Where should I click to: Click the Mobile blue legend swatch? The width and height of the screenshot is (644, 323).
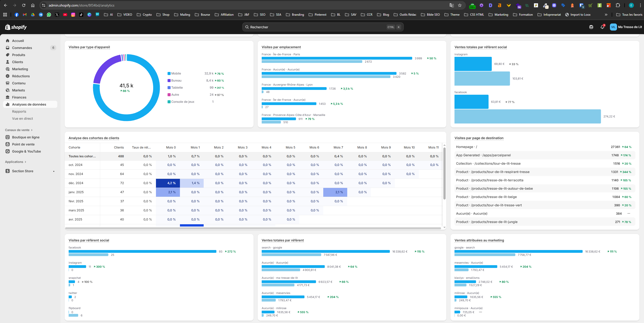coord(169,73)
